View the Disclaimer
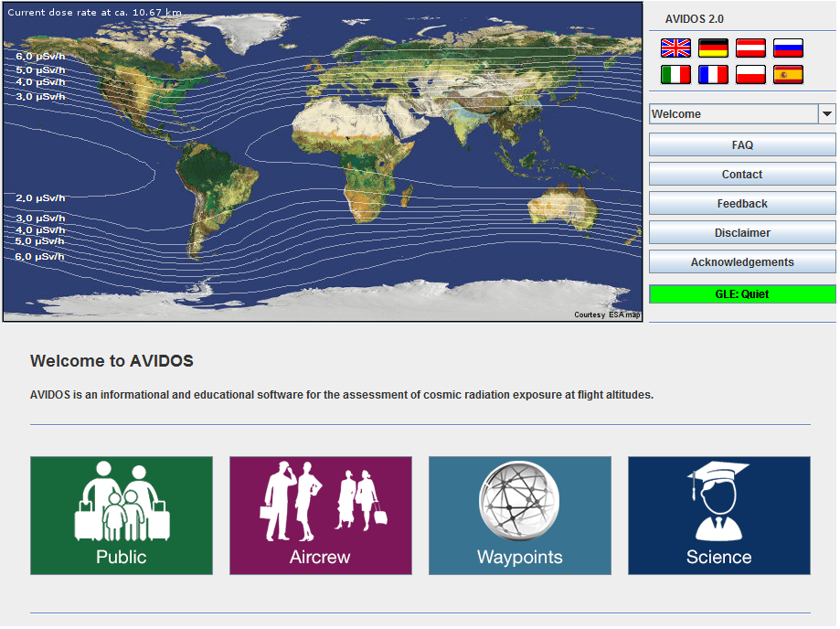840x629 pixels. (x=742, y=233)
